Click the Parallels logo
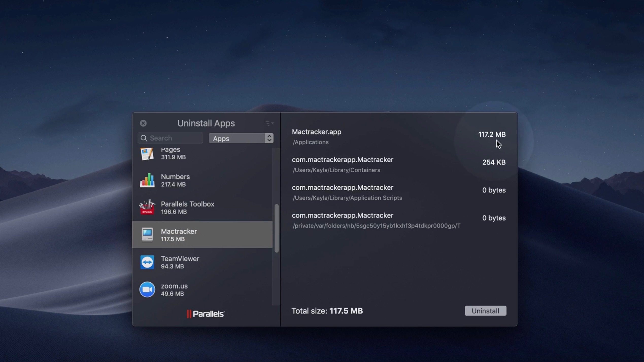 206,314
